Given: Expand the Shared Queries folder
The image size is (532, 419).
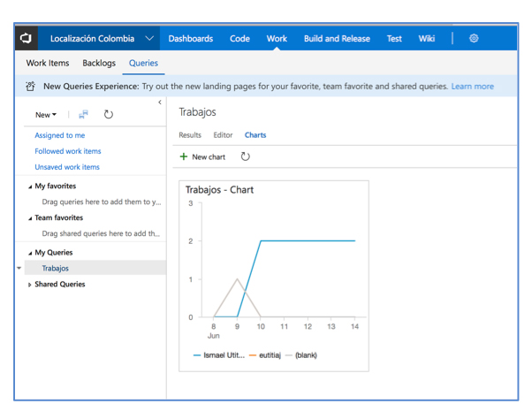Looking at the screenshot, I should 29,285.
